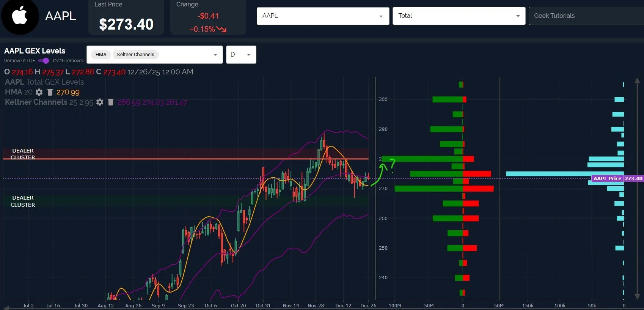Viewport: 644px width, 310px height.
Task: Click the 12/26 removed label
Action: point(68,61)
